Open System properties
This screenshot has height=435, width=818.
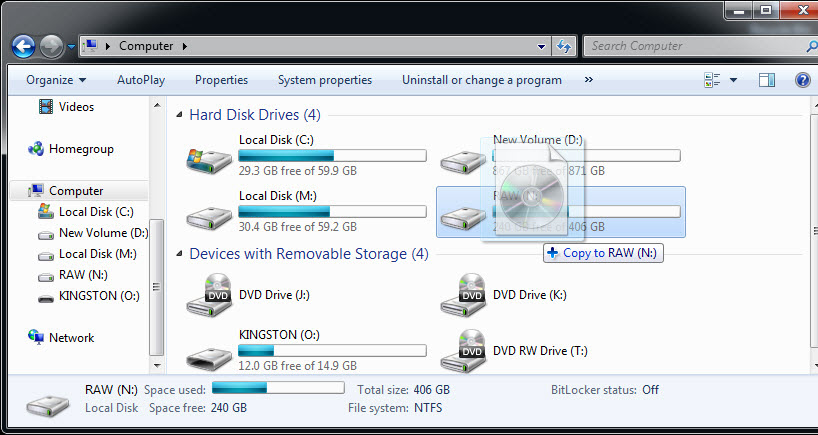pyautogui.click(x=324, y=80)
